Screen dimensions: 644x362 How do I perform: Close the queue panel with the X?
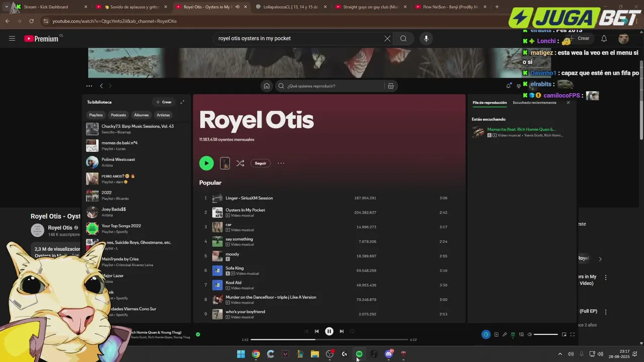[x=568, y=103]
